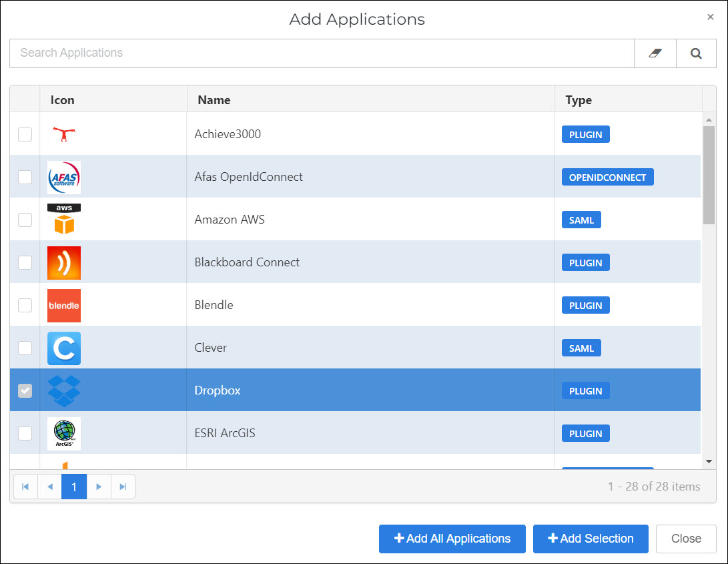Click the PLUGIN badge for Blendle
Image resolution: width=728 pixels, height=564 pixels.
tap(585, 305)
